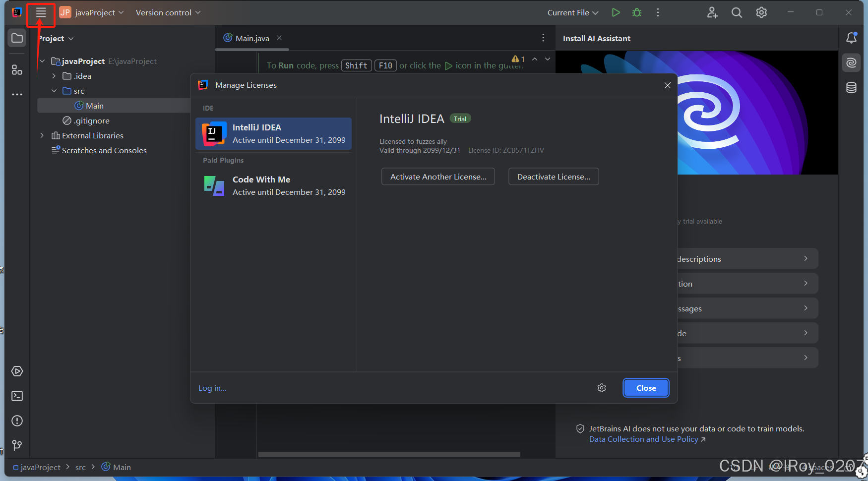Open the Project view selector dropdown

[x=56, y=38]
